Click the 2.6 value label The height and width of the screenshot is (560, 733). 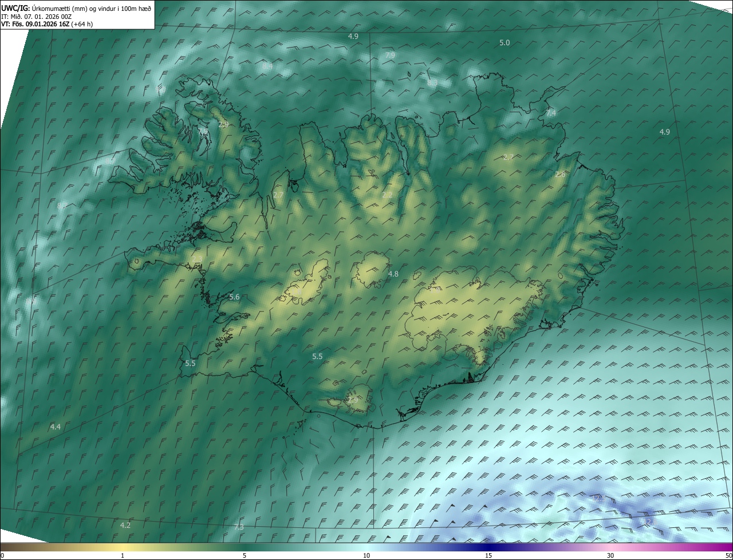(560, 174)
